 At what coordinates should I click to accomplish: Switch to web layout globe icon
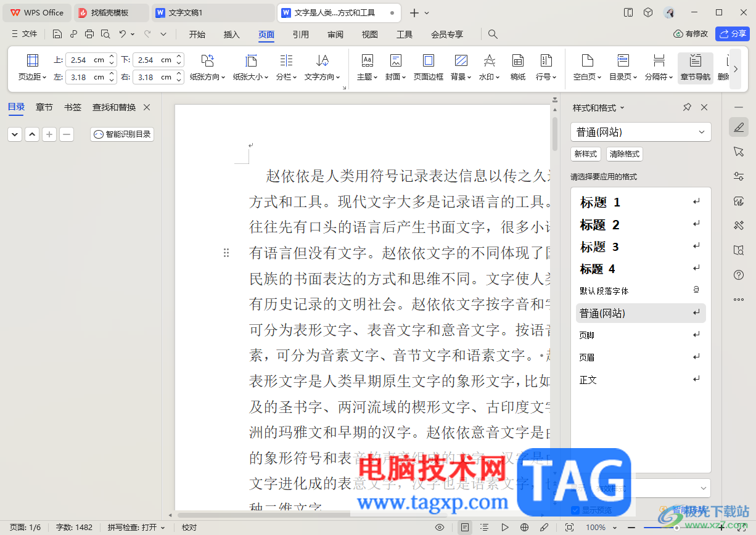tap(524, 528)
